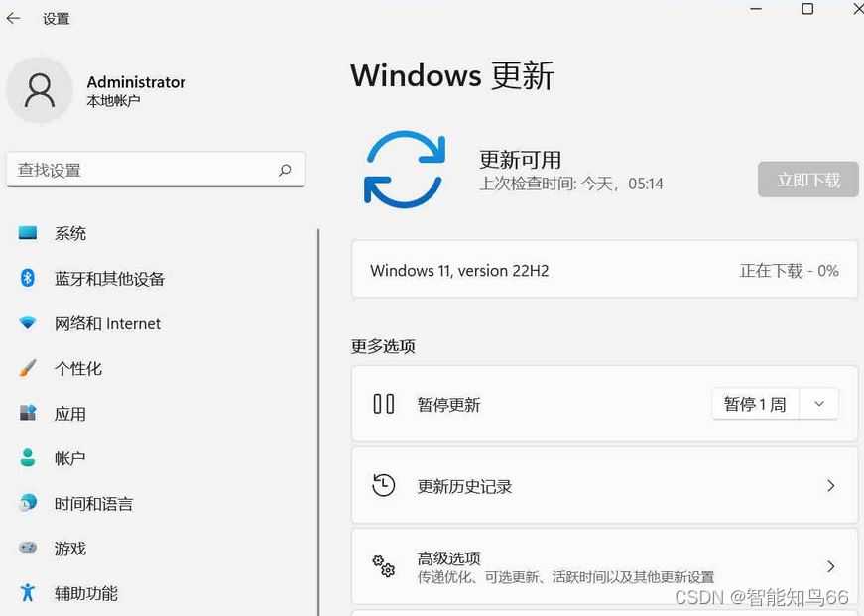
Task: Click 暂停更新 to pause updates
Action: coord(448,403)
